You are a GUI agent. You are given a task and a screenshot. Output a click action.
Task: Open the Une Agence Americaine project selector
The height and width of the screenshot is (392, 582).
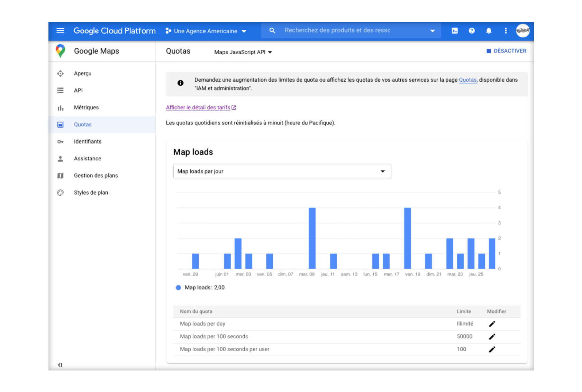206,31
